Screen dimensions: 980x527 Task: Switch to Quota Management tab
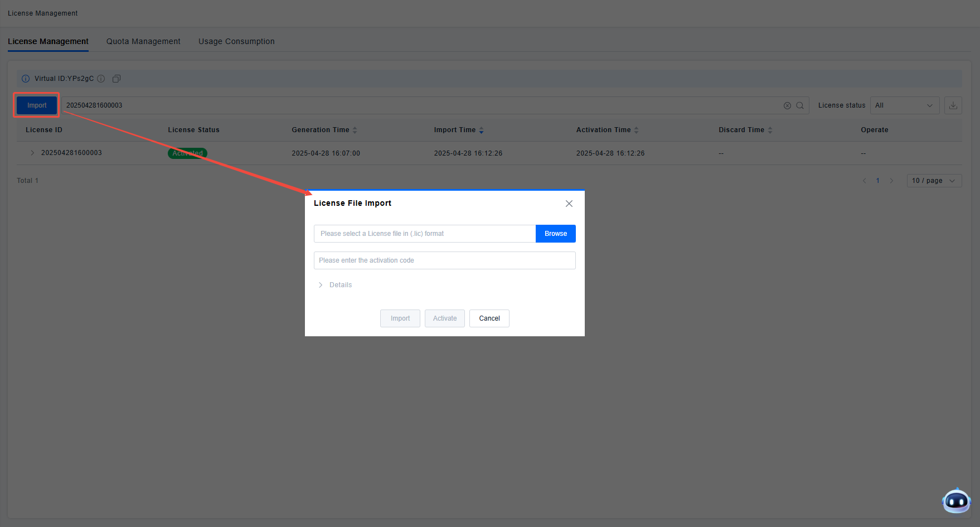[x=143, y=41]
